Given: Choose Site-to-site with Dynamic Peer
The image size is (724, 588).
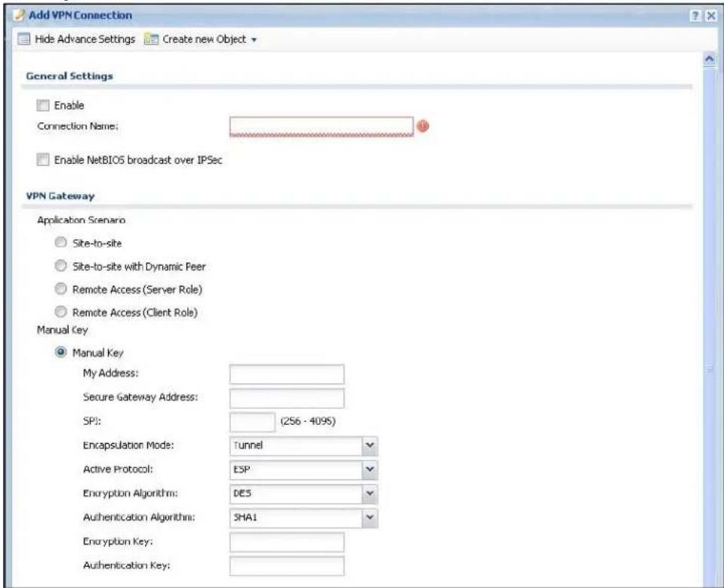Looking at the screenshot, I should point(60,266).
